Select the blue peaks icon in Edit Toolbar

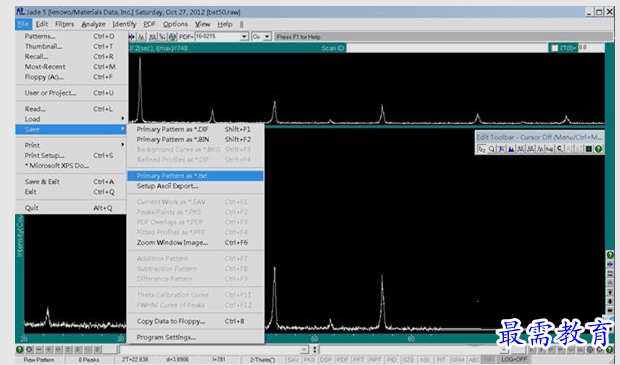(x=511, y=149)
